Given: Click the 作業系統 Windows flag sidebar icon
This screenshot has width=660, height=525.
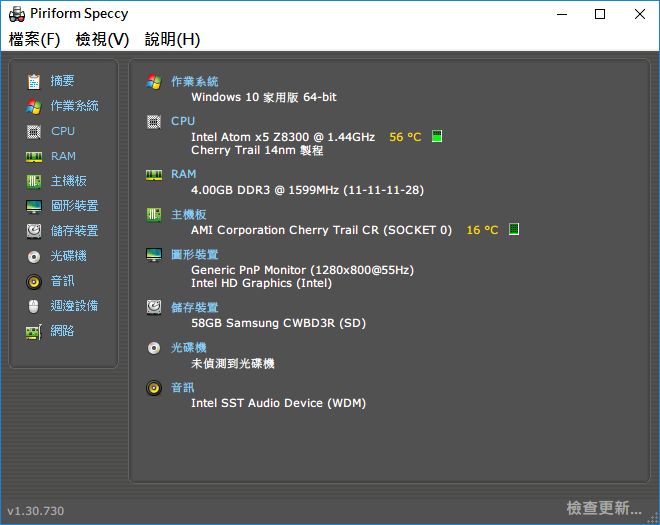Looking at the screenshot, I should click(x=34, y=107).
